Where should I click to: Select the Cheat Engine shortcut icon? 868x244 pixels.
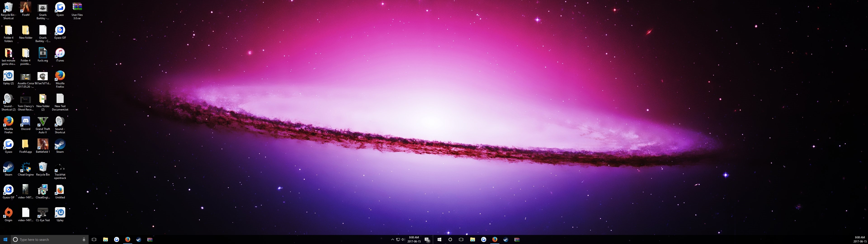pyautogui.click(x=26, y=167)
